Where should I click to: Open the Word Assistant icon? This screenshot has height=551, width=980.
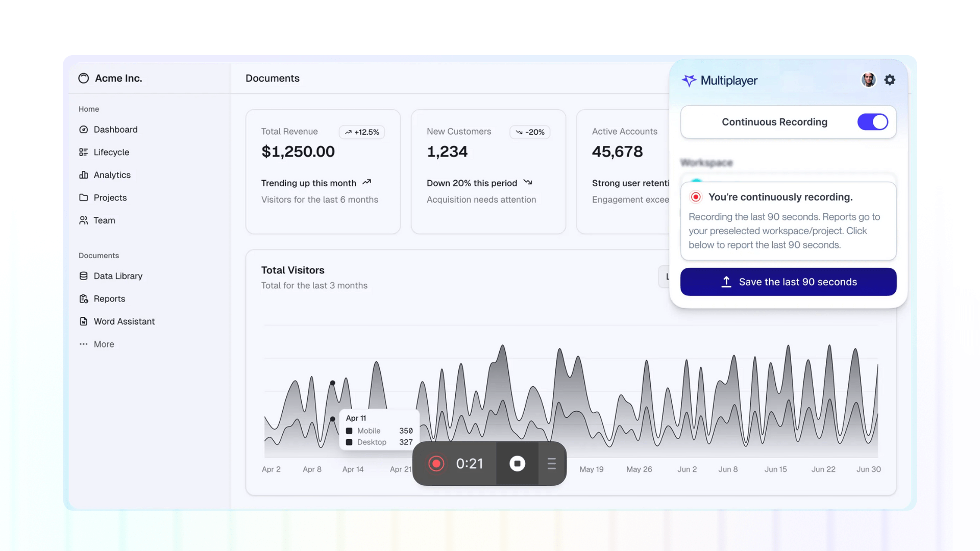pyautogui.click(x=84, y=321)
